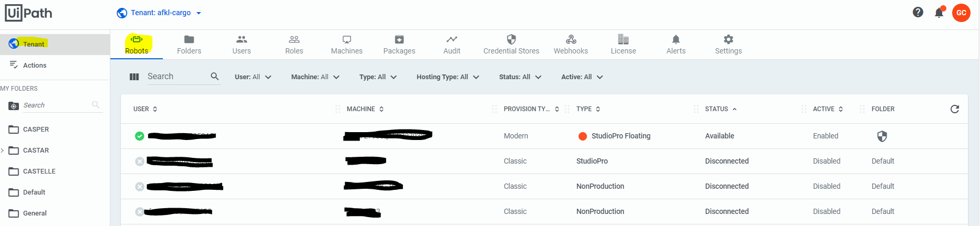The image size is (980, 226).
Task: Switch to the Webhooks tab
Action: point(571,44)
